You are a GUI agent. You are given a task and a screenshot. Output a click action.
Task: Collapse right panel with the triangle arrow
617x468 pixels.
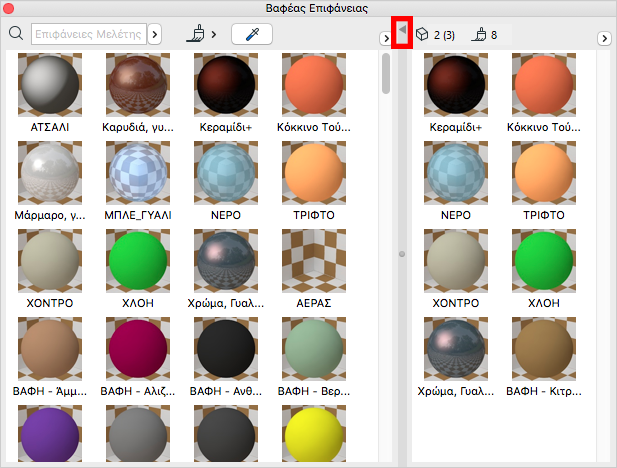tap(402, 29)
